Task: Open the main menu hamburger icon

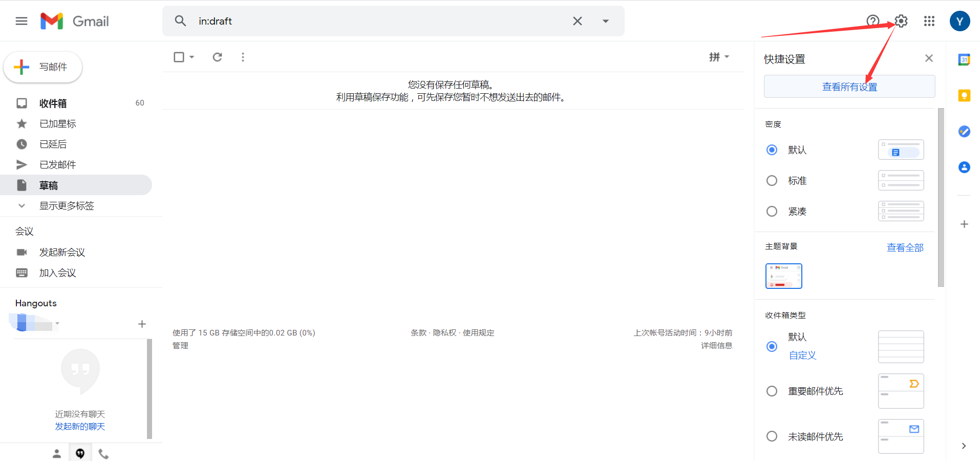Action: (22, 21)
